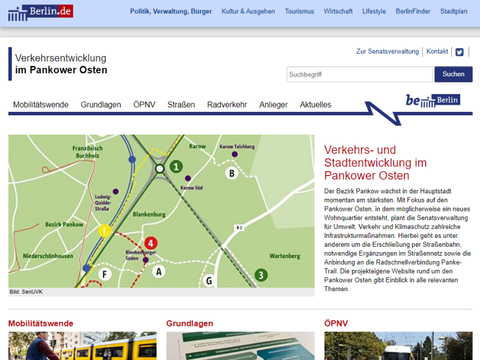Click Karow Teichberg purple dot
480x360 pixels.
coord(235,154)
